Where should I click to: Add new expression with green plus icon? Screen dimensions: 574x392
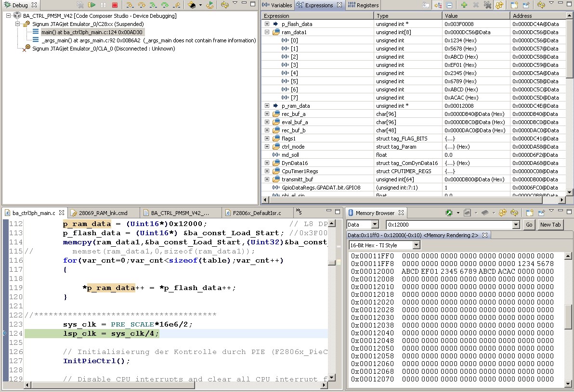[464, 5]
